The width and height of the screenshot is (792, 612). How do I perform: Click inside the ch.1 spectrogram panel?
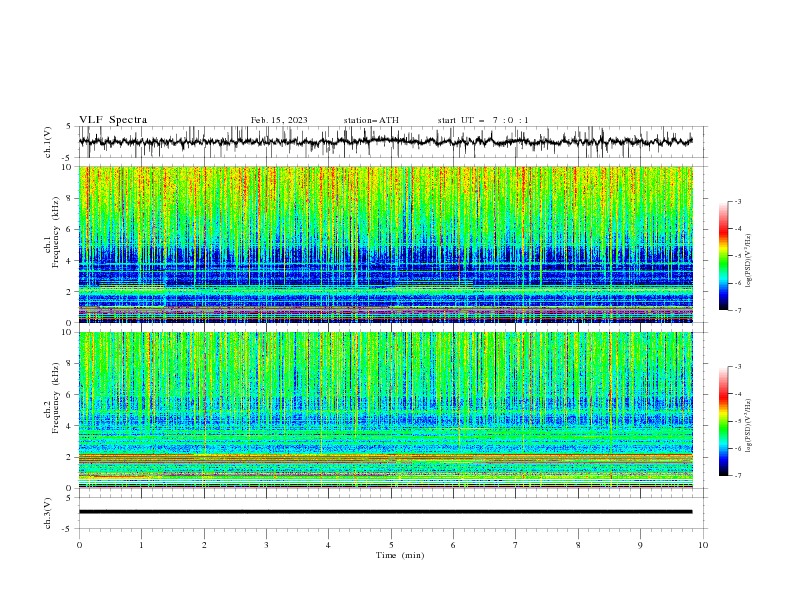[385, 244]
